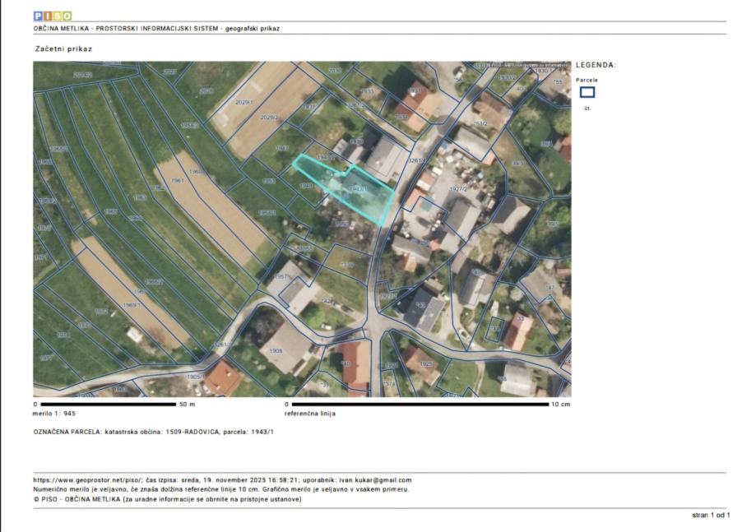The height and width of the screenshot is (532, 756).
Task: Click parcel label 1905/1 on the map
Action: pyautogui.click(x=195, y=377)
